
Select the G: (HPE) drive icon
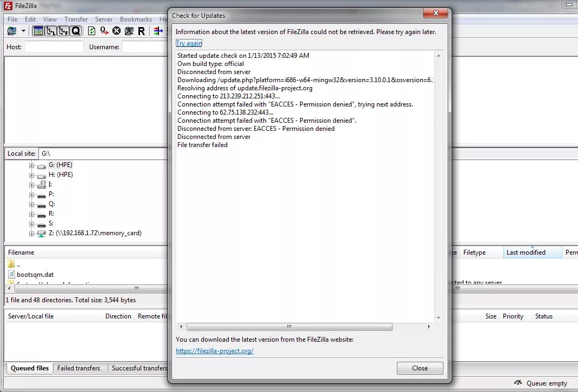(x=42, y=166)
